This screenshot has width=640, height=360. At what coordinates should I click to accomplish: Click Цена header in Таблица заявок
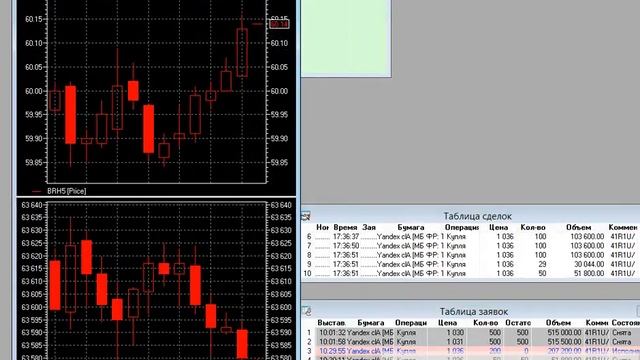[x=447, y=323]
